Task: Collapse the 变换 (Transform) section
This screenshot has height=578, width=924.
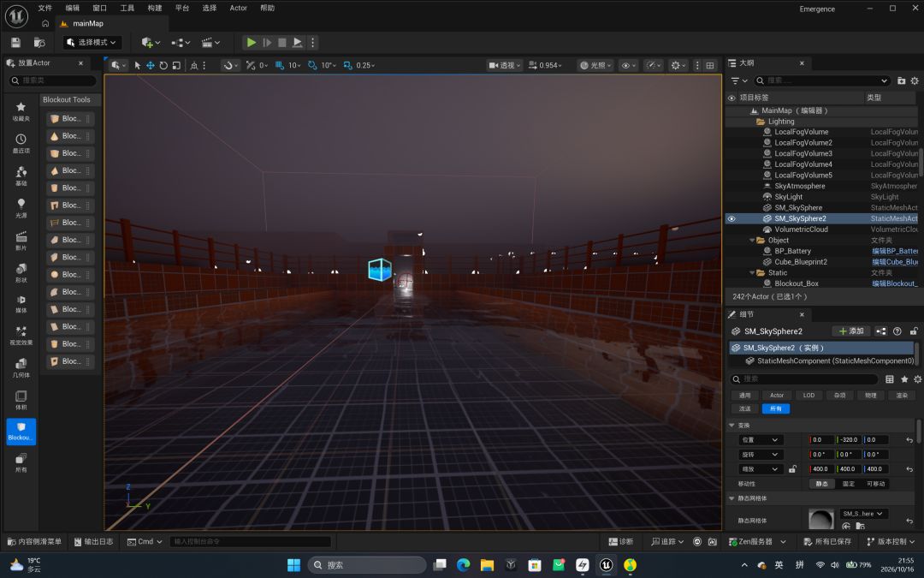Action: coord(731,426)
